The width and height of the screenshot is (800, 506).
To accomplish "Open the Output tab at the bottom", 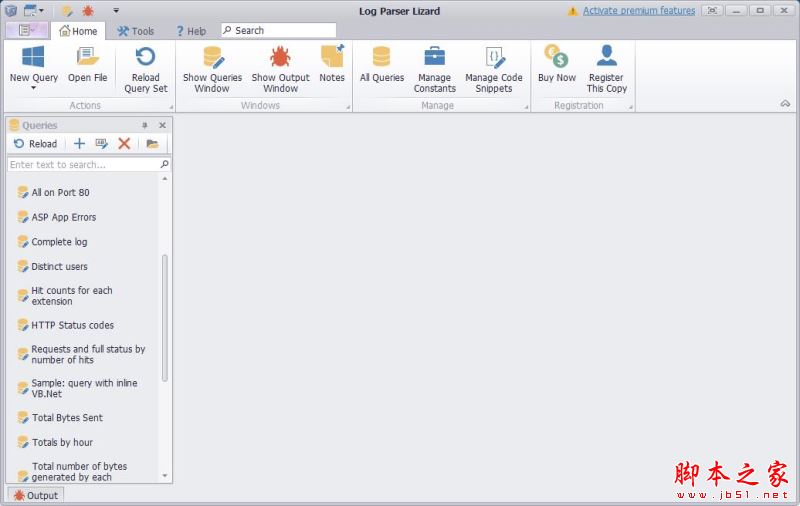I will click(x=36, y=495).
